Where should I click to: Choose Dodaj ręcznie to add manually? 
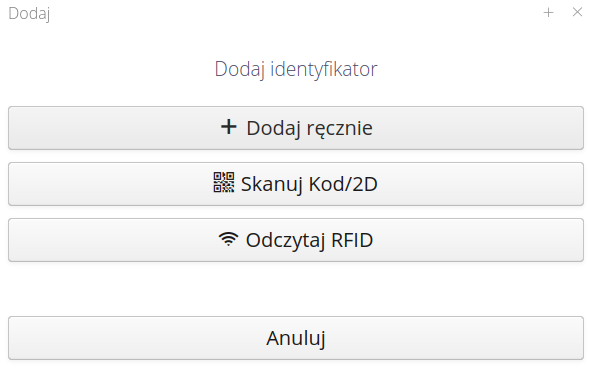pos(296,128)
